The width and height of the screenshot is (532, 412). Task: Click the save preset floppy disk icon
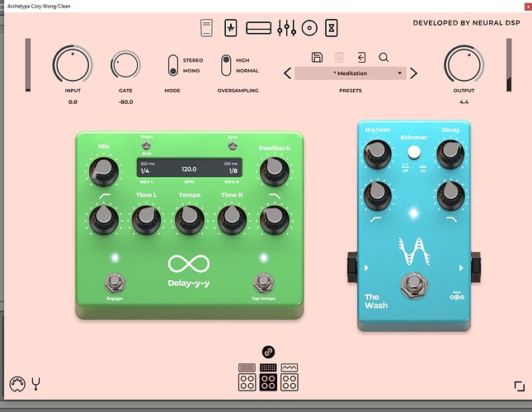pos(317,57)
